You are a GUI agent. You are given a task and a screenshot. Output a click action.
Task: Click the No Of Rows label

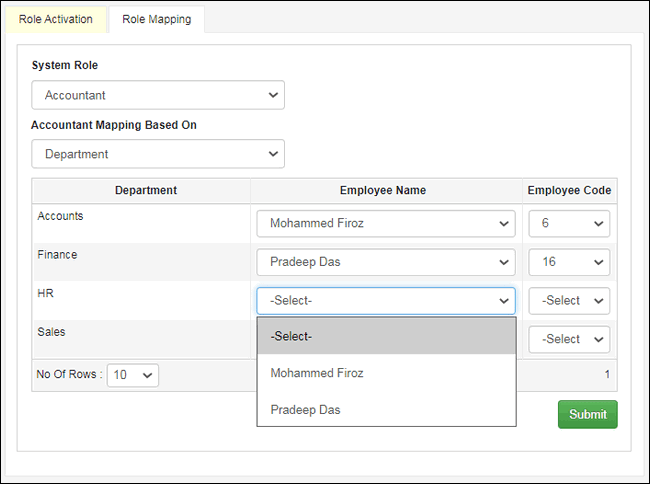(69, 374)
